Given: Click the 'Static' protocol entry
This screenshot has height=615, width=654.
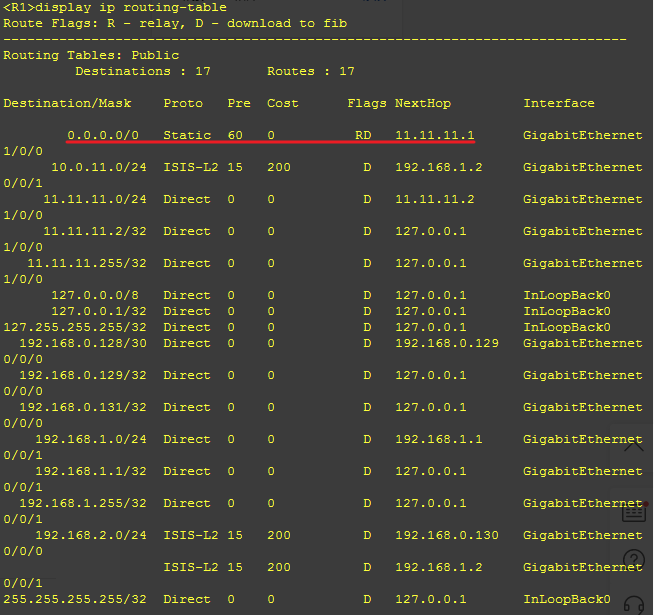Looking at the screenshot, I should point(187,135).
